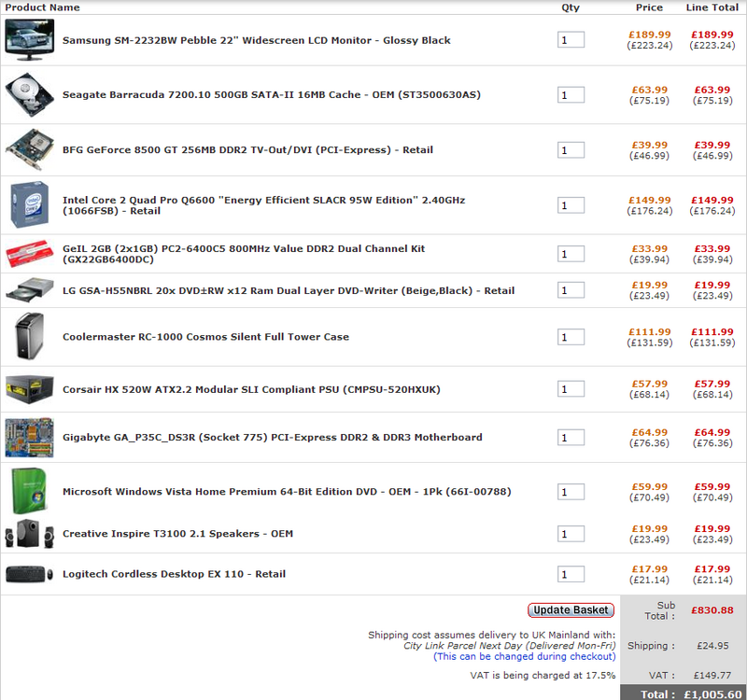Click the Windows Vista box thumbnail

pyautogui.click(x=30, y=492)
